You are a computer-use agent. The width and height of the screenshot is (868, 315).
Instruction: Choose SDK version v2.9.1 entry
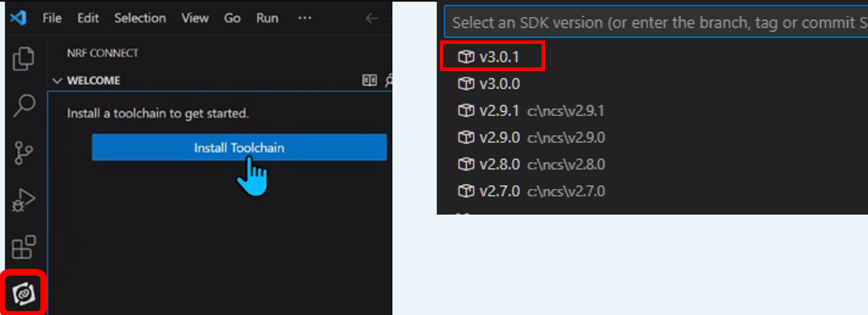click(652, 111)
